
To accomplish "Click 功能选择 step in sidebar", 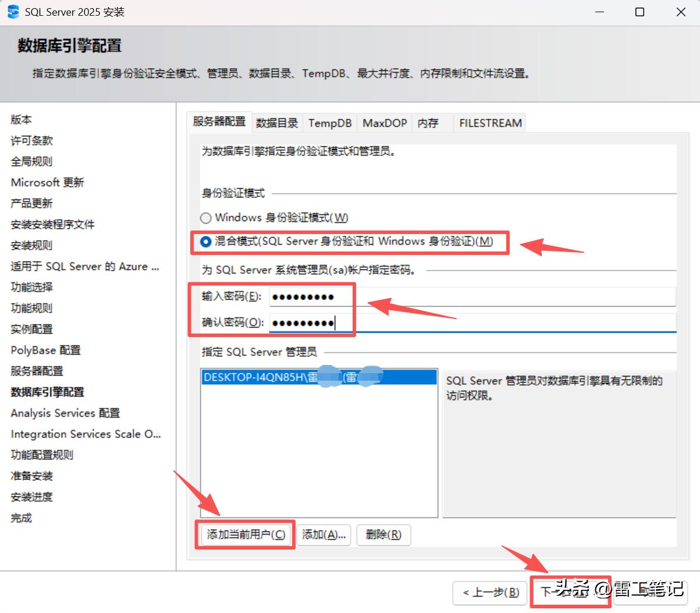I will pyautogui.click(x=32, y=287).
